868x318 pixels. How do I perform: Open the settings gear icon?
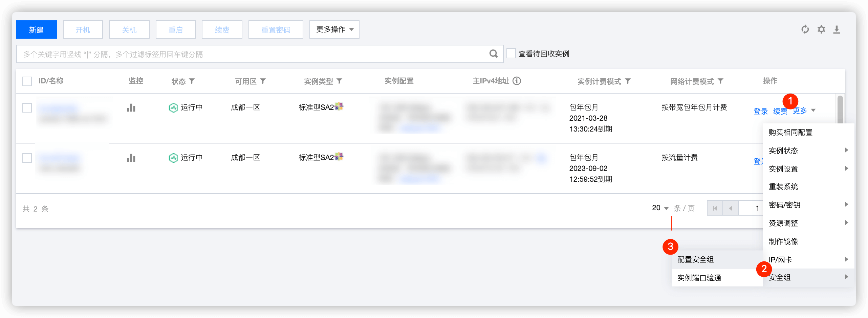tap(821, 29)
